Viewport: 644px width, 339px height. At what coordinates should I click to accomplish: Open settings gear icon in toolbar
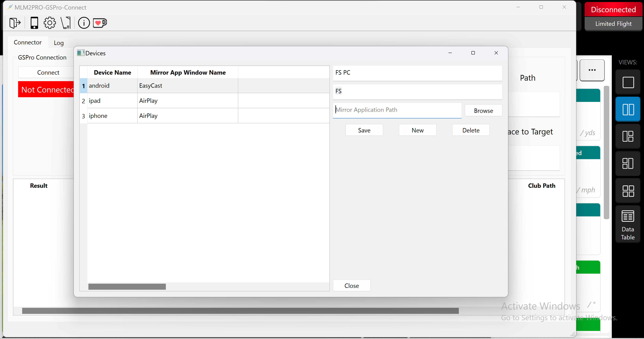(x=50, y=23)
